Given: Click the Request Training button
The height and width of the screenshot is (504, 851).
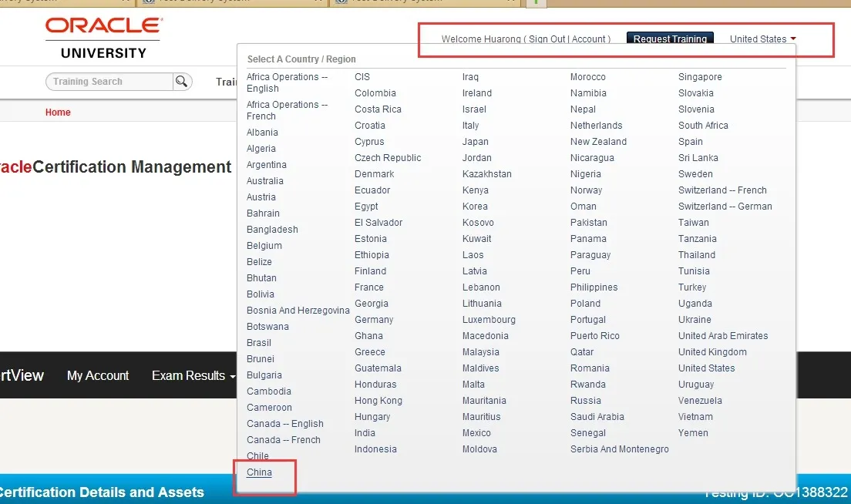Looking at the screenshot, I should click(x=671, y=38).
